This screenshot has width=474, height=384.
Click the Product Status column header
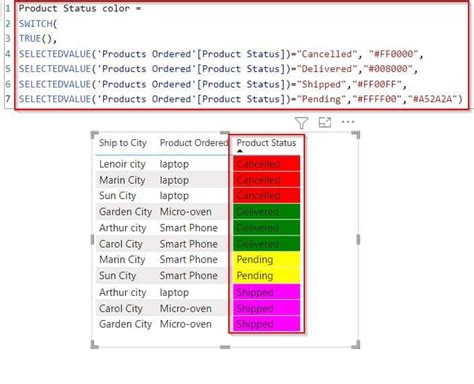click(x=266, y=143)
